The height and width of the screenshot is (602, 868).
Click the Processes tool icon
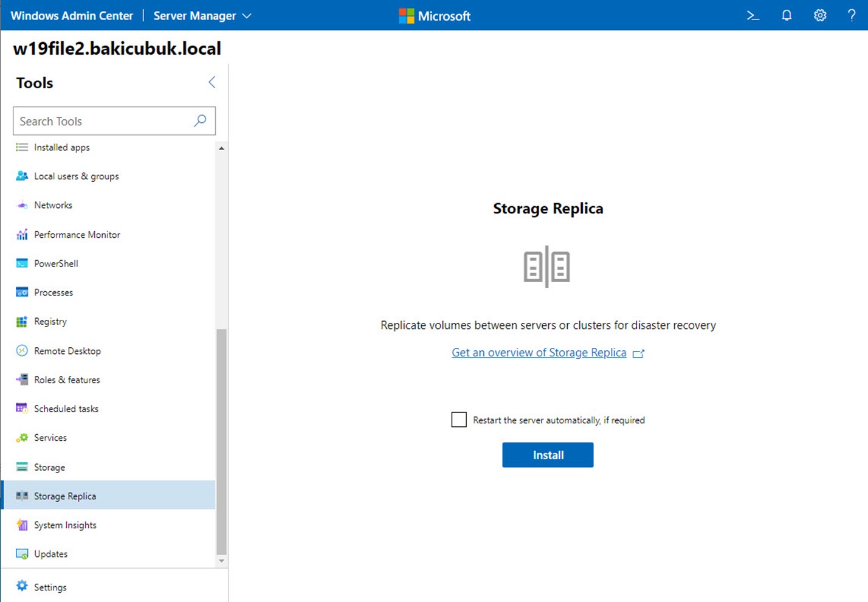(x=22, y=292)
